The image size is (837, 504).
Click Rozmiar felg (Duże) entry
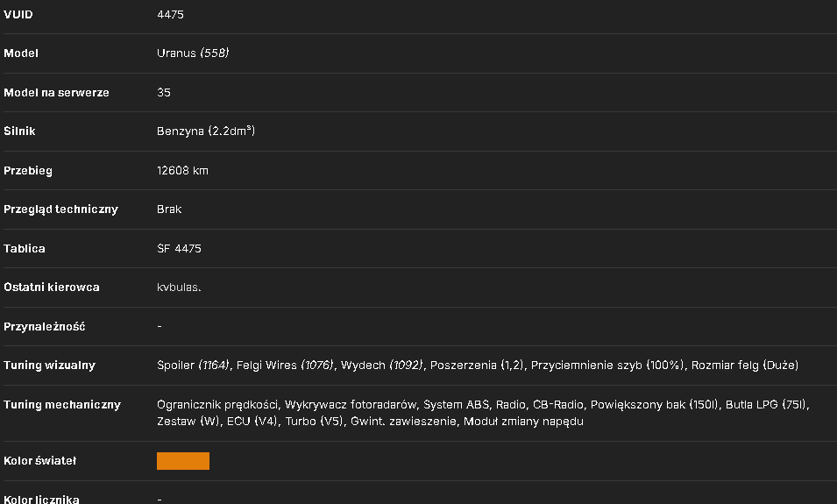point(745,365)
